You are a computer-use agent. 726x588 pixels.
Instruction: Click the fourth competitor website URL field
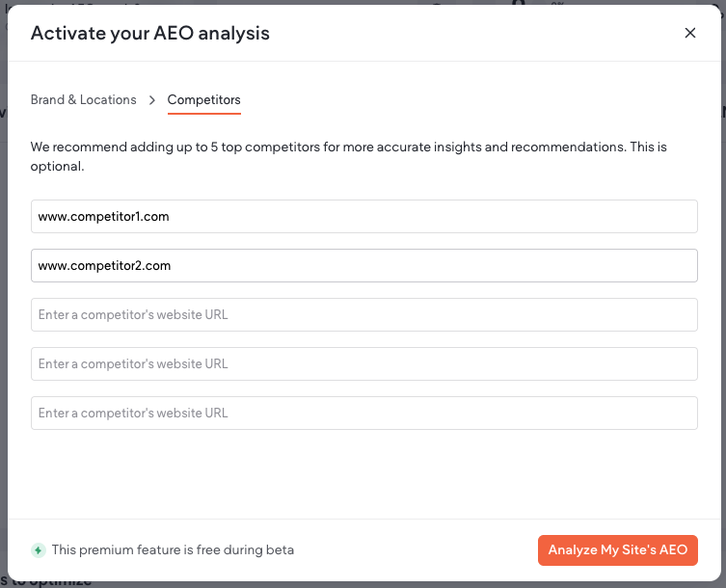(363, 363)
